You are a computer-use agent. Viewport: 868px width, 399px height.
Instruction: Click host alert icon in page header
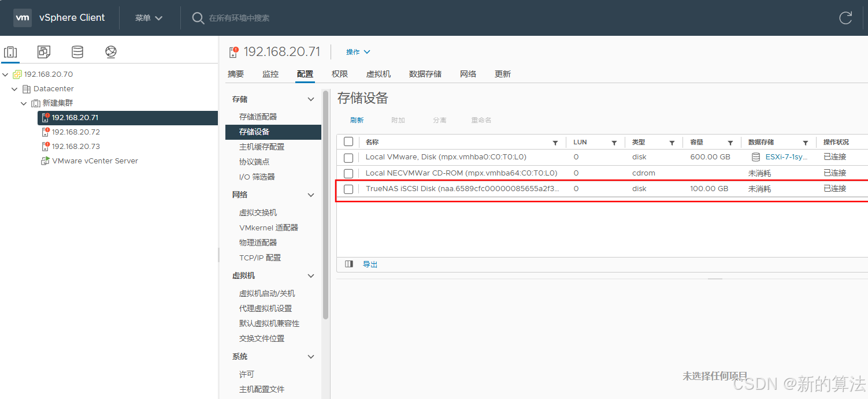[233, 52]
